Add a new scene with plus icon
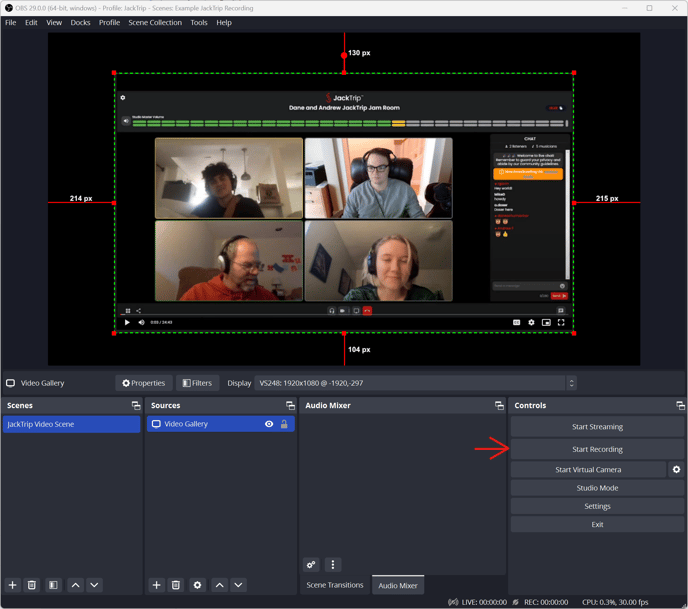The image size is (688, 609). tap(13, 585)
